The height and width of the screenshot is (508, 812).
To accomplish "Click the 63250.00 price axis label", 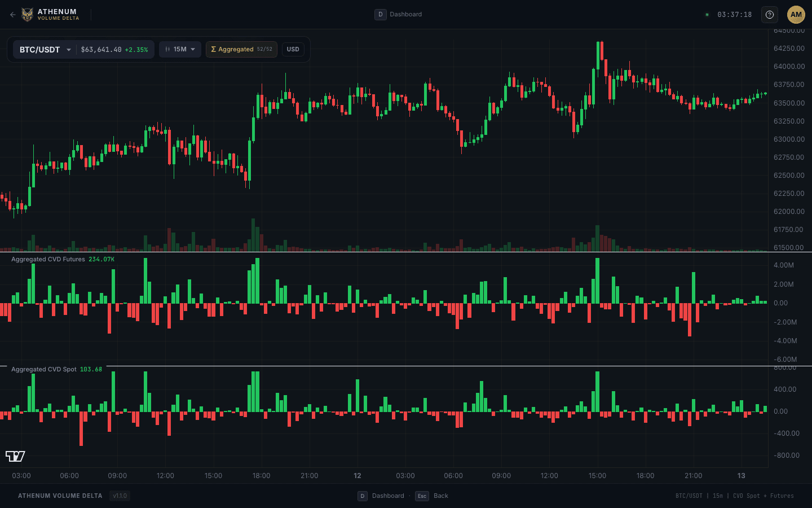I will pyautogui.click(x=789, y=121).
